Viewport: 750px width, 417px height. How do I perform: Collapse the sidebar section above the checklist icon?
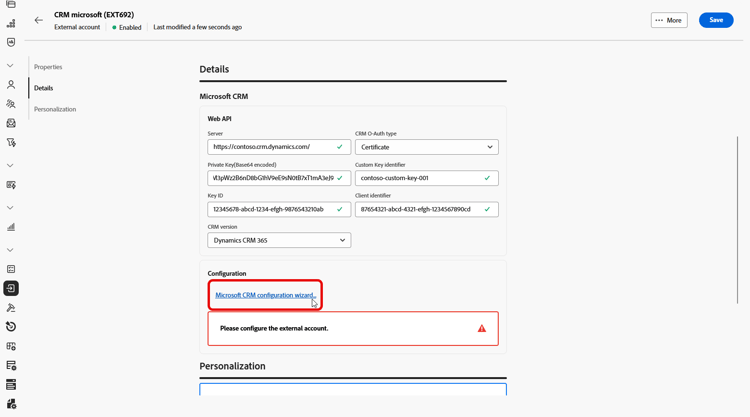pos(10,250)
